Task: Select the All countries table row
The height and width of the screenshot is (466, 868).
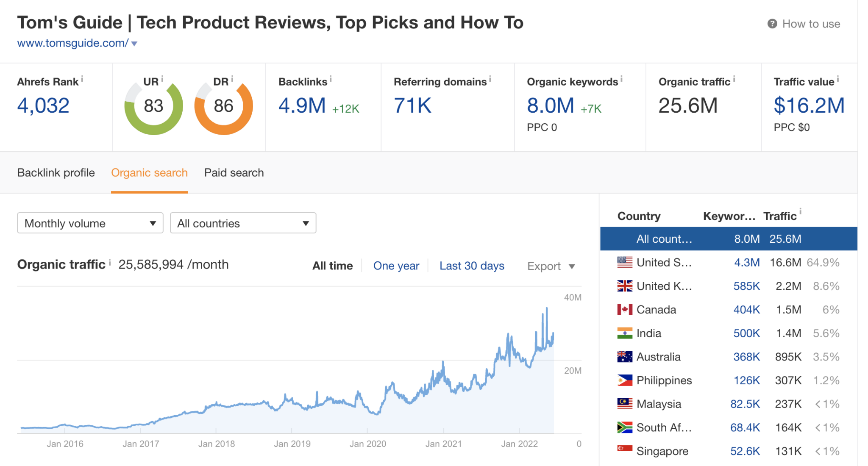Action: pyautogui.click(x=729, y=239)
